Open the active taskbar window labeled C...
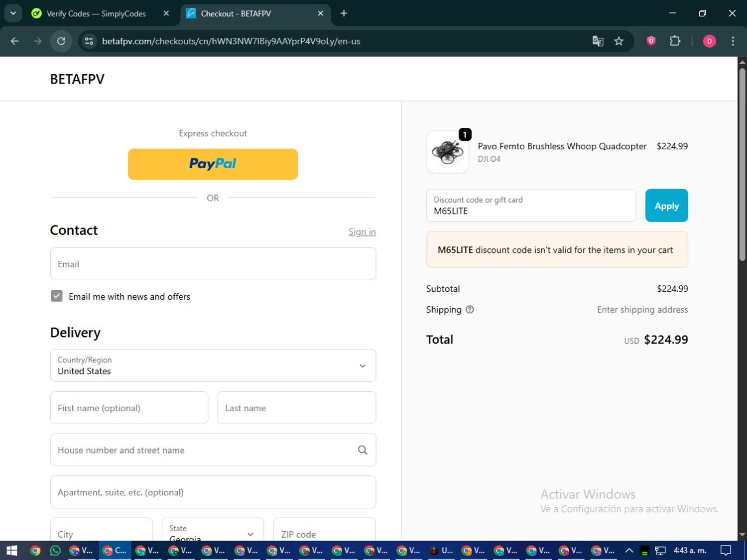747x560 pixels. [x=115, y=551]
